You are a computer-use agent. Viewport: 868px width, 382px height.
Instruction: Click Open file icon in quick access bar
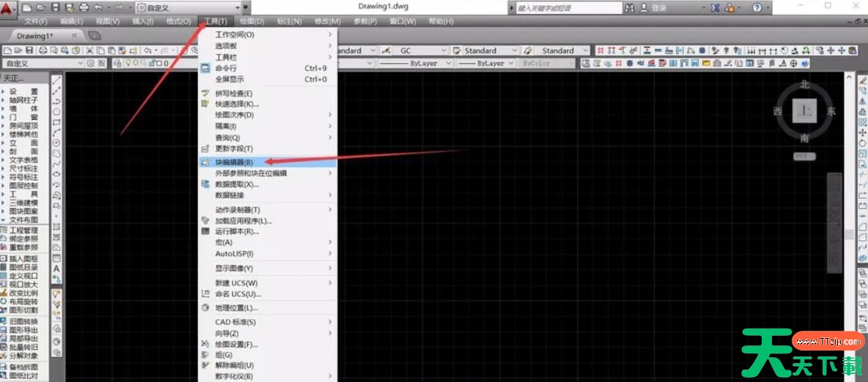click(x=41, y=8)
